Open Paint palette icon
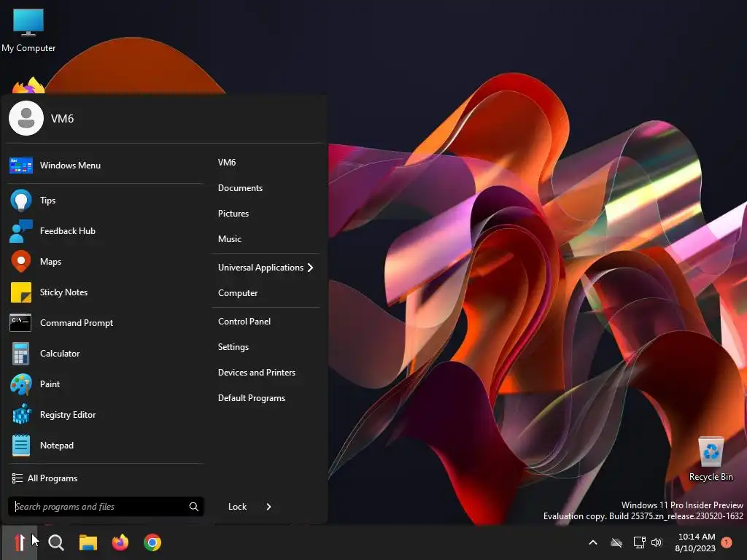Image resolution: width=747 pixels, height=560 pixels. pyautogui.click(x=21, y=384)
